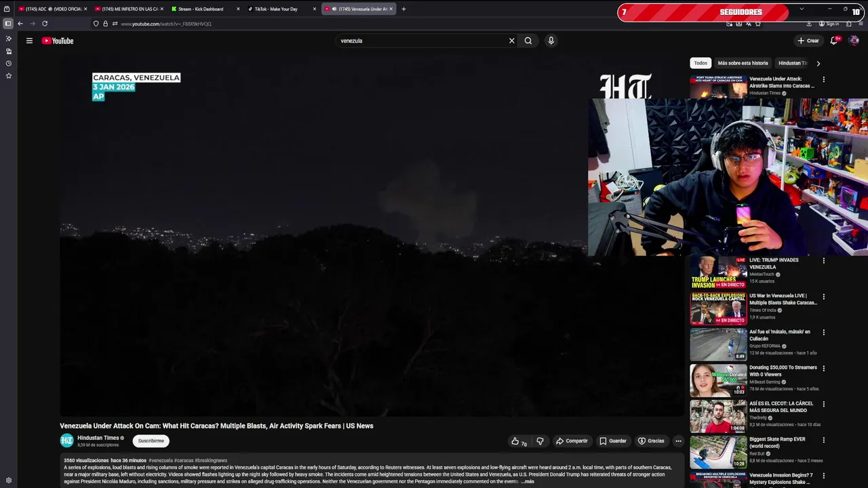Open options for Venezuela Invasion Begins video

pos(824,476)
